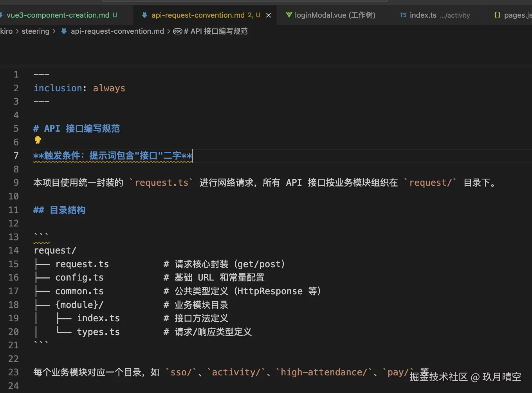
Task: Click line number 7 to select that line
Action: (16, 156)
